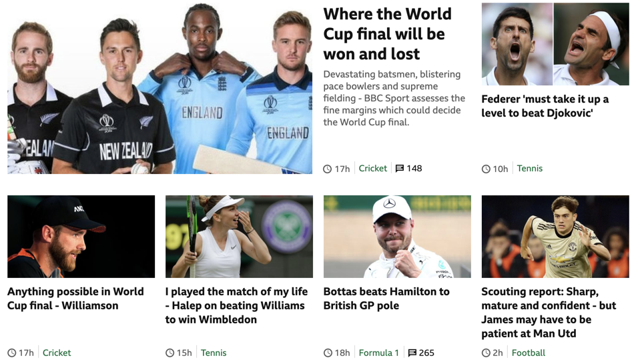
Task: Open the Cricket category under World Cup headline
Action: 373,169
